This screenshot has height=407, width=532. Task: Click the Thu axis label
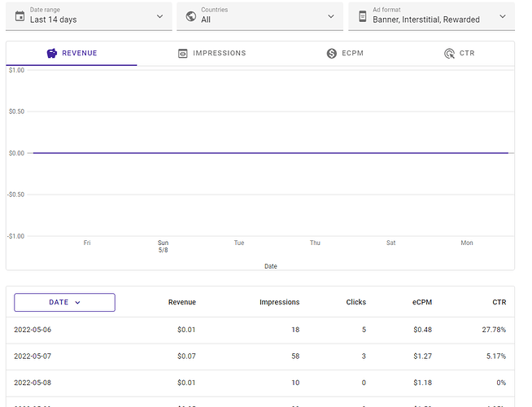tap(315, 243)
